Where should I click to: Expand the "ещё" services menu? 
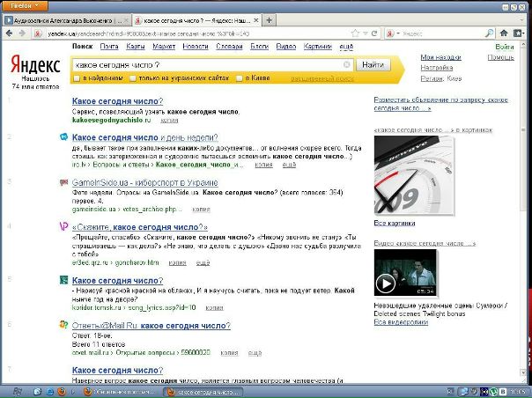coord(347,47)
